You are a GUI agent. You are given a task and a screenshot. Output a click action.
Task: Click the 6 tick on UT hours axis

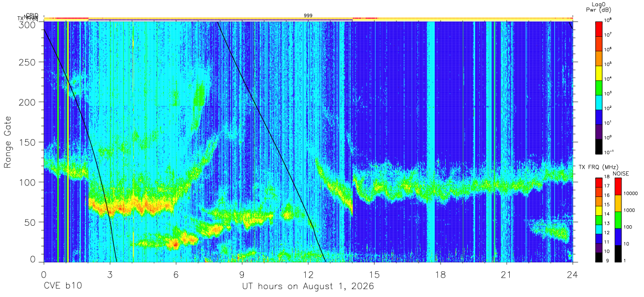click(176, 274)
